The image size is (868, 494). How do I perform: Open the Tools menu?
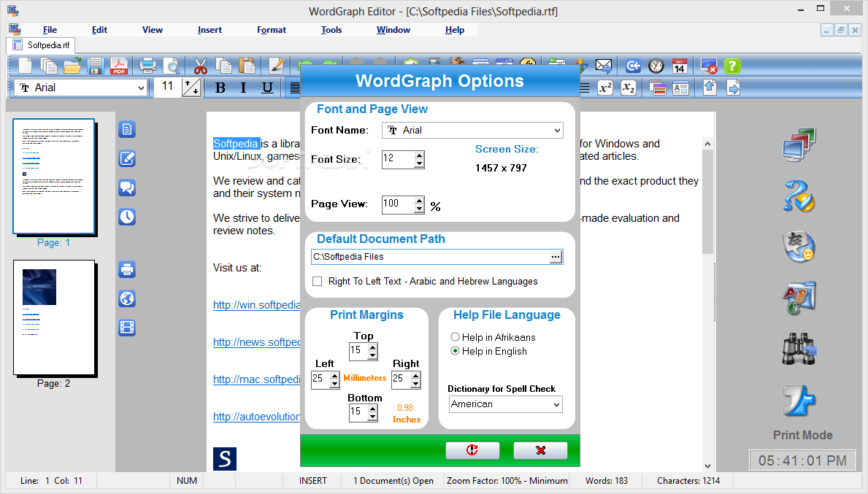[x=331, y=30]
